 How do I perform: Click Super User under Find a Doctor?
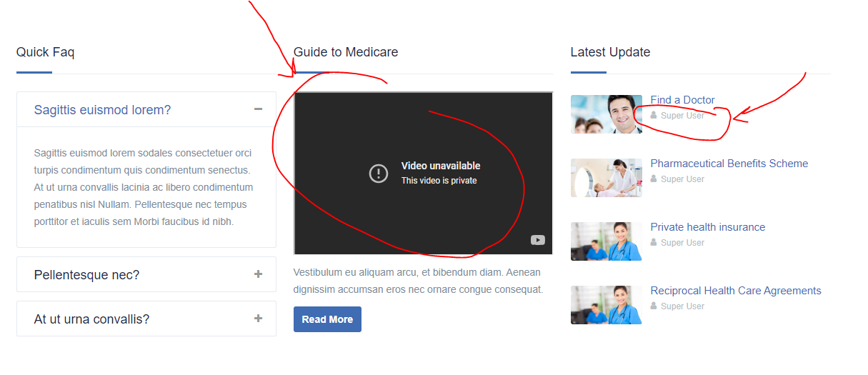click(x=682, y=116)
